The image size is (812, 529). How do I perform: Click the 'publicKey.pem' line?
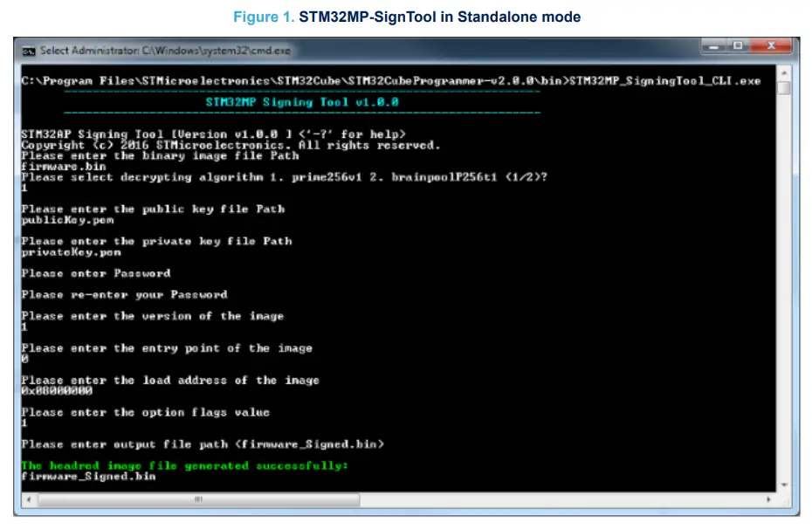(67, 220)
